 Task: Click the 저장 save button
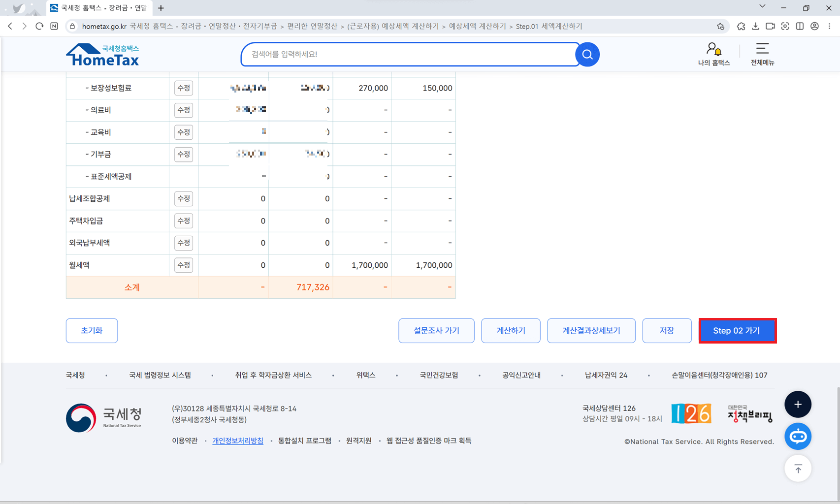667,331
